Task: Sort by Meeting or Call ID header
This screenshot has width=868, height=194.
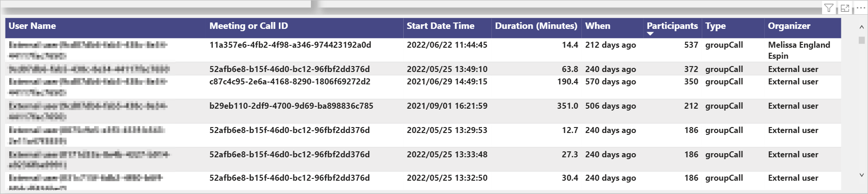Action: [x=248, y=26]
